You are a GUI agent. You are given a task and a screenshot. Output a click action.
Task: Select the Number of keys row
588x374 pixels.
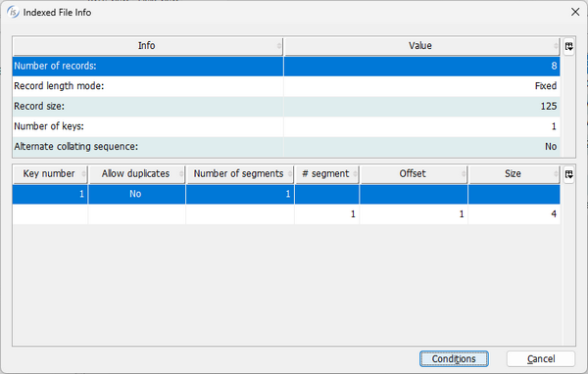pyautogui.click(x=286, y=126)
